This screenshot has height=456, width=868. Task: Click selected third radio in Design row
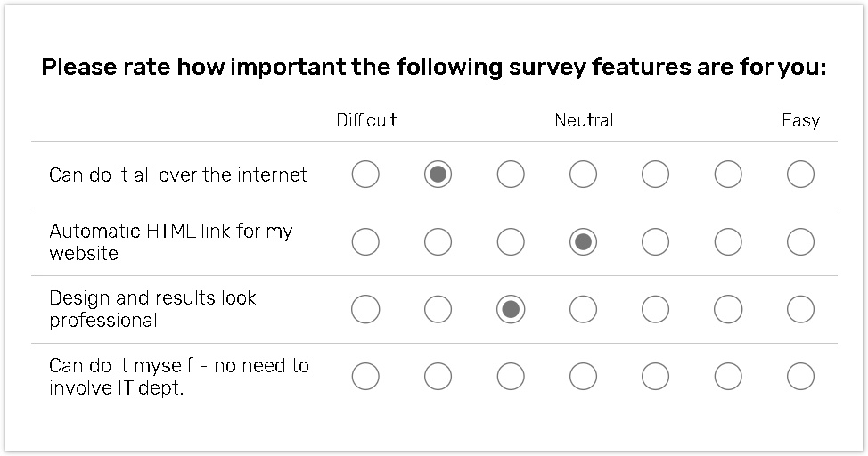tap(511, 309)
